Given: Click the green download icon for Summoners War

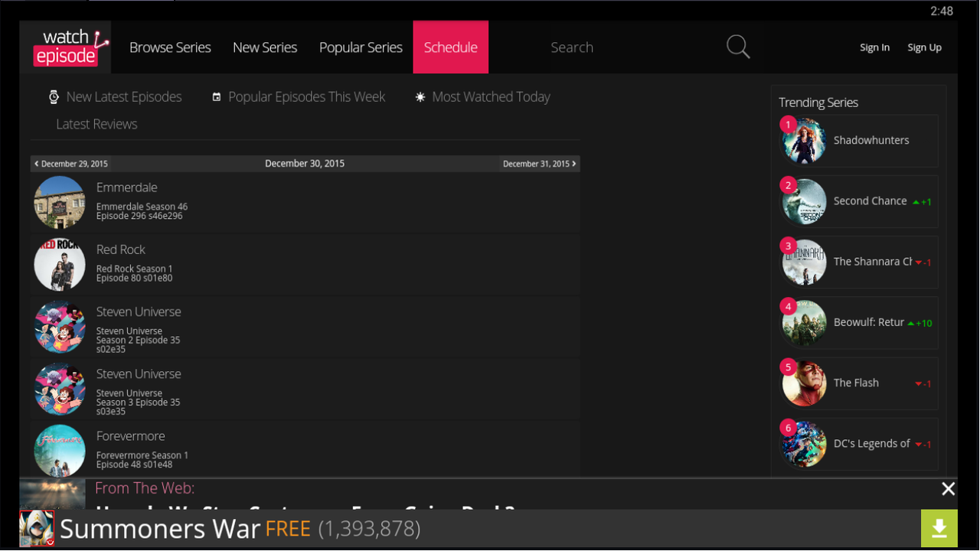Looking at the screenshot, I should pos(939,528).
